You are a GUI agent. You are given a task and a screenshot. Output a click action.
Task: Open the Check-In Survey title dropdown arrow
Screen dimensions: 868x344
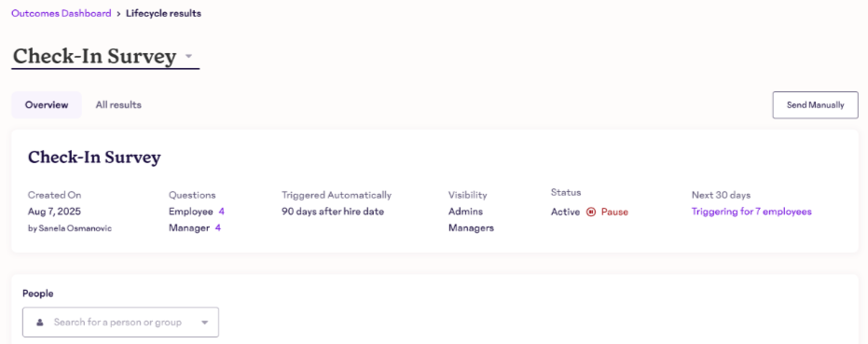(x=188, y=57)
